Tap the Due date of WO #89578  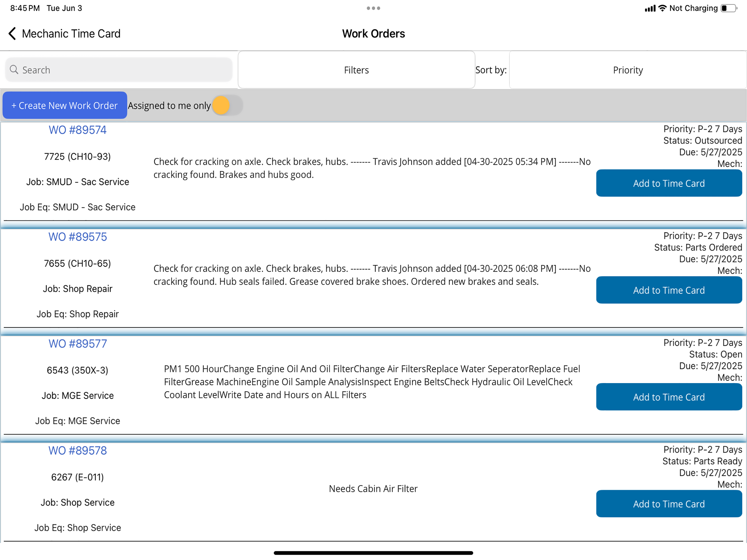coord(711,473)
